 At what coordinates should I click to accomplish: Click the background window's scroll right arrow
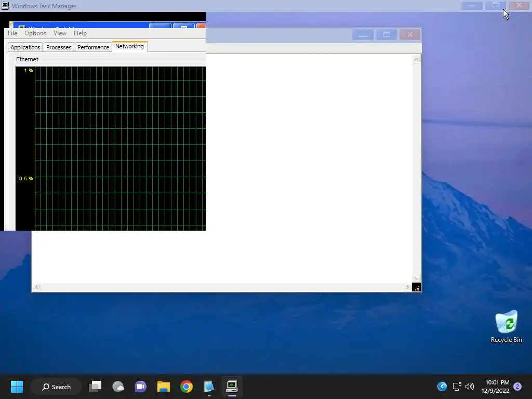click(x=407, y=287)
